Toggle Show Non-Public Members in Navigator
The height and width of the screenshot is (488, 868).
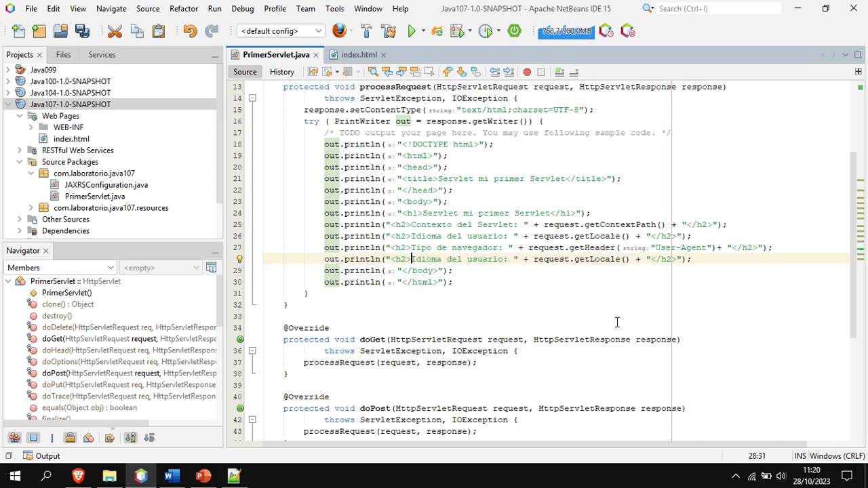click(x=70, y=438)
